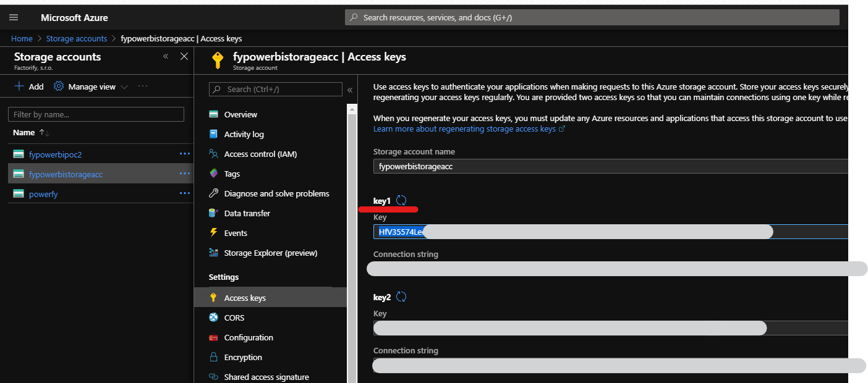The image size is (868, 383).
Task: Click the Settings section heading
Action: point(224,277)
